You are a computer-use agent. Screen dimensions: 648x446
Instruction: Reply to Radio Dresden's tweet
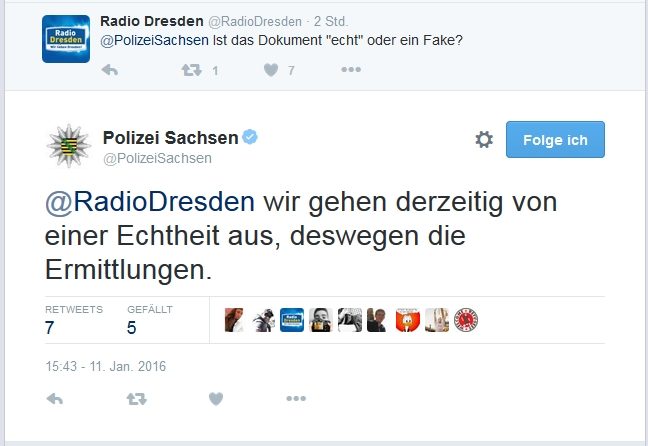pyautogui.click(x=110, y=70)
